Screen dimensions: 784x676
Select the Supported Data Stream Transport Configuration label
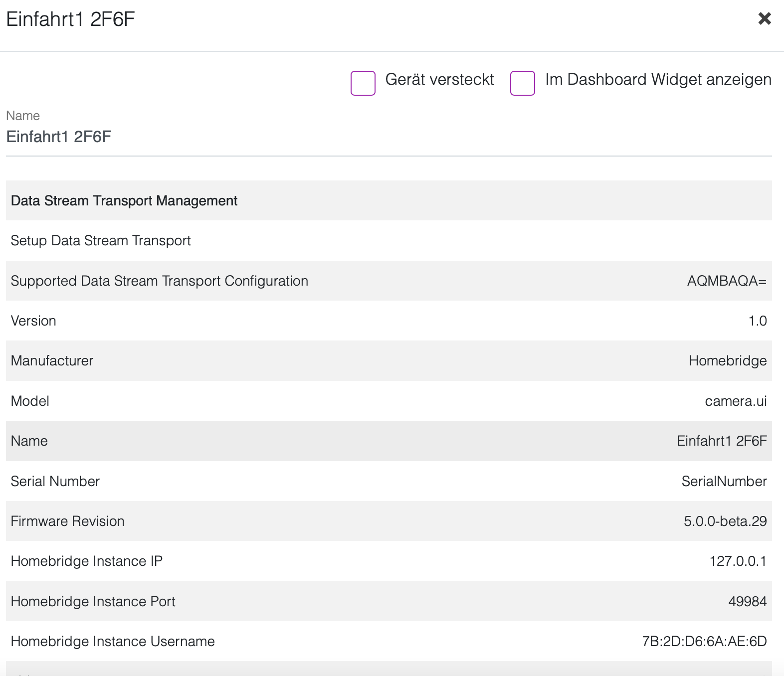(x=159, y=281)
